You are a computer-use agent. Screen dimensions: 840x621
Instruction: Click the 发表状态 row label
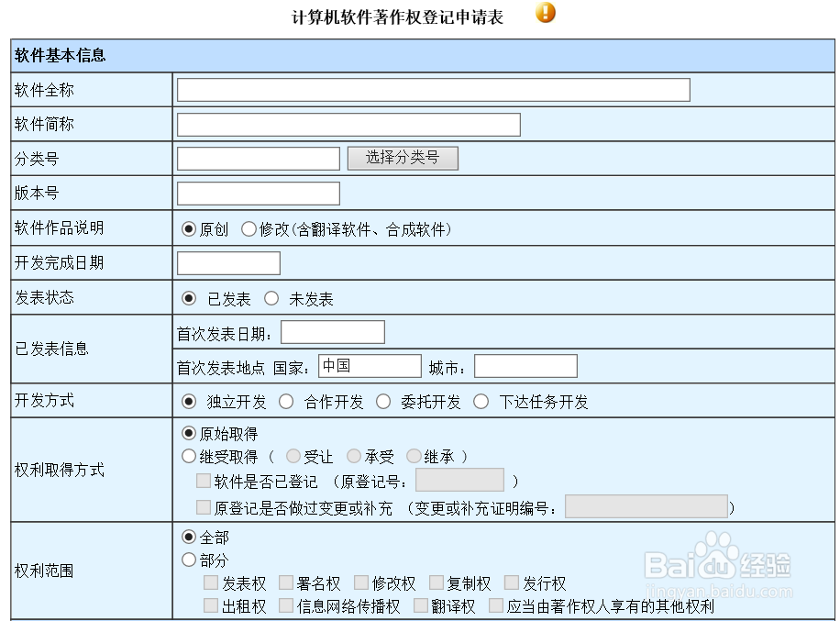[44, 297]
